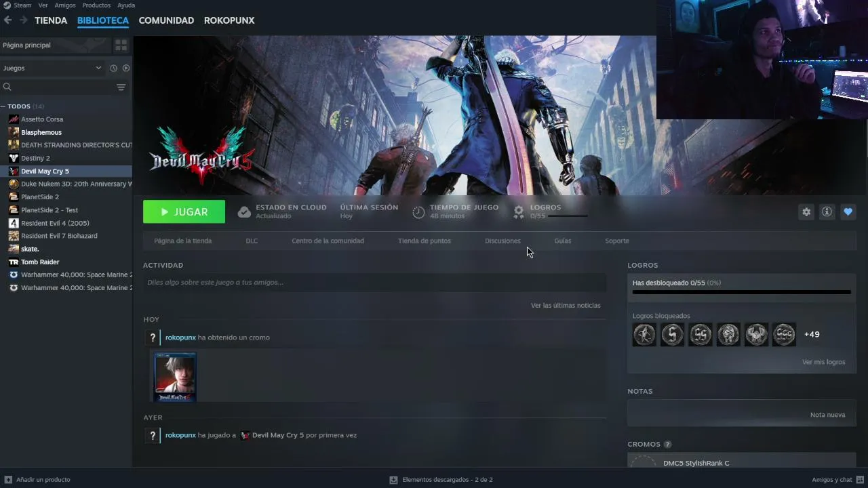Viewport: 868px width, 488px height.
Task: Click the skate. game icon
Action: click(x=14, y=249)
